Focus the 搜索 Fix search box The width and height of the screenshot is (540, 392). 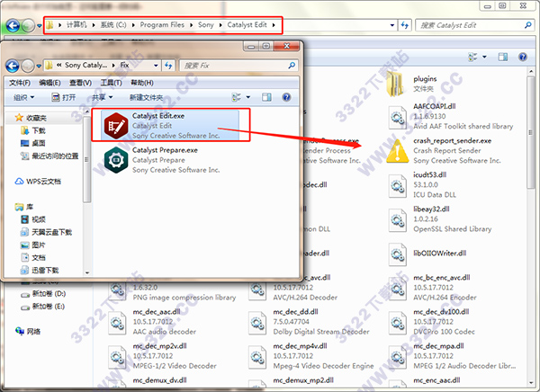tap(238, 66)
